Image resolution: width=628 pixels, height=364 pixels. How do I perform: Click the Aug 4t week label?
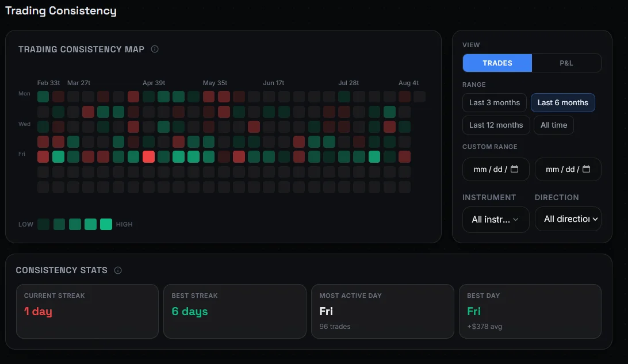[x=408, y=83]
